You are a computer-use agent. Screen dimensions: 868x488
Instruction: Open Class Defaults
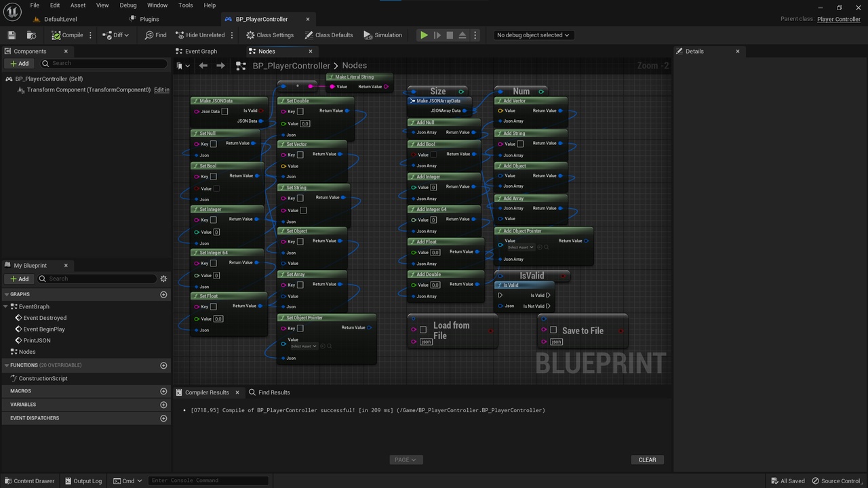pyautogui.click(x=329, y=35)
